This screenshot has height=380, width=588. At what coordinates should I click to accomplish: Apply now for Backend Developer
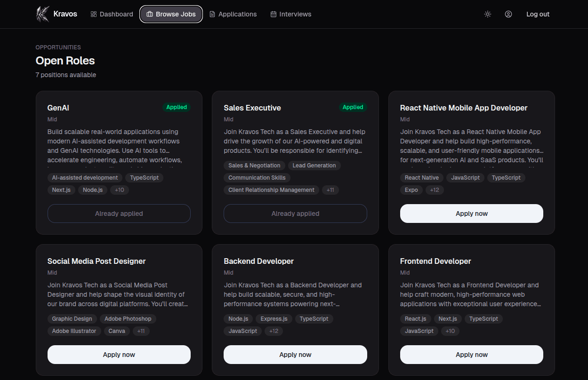click(295, 355)
